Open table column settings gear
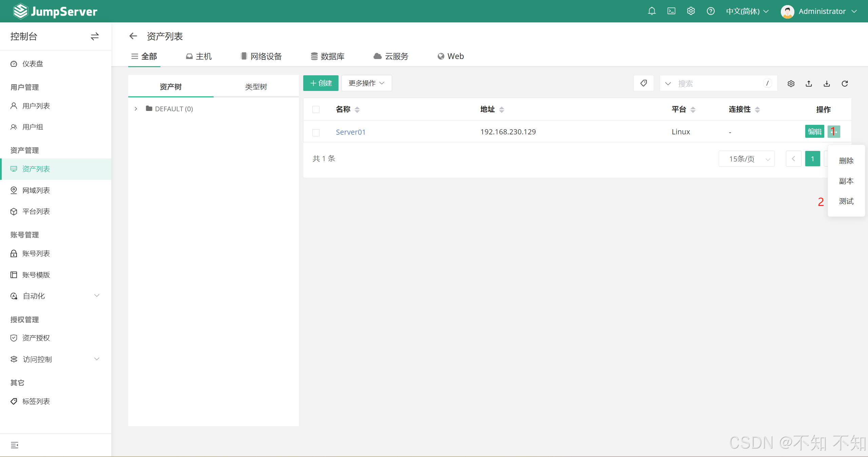The width and height of the screenshot is (868, 457). [791, 83]
